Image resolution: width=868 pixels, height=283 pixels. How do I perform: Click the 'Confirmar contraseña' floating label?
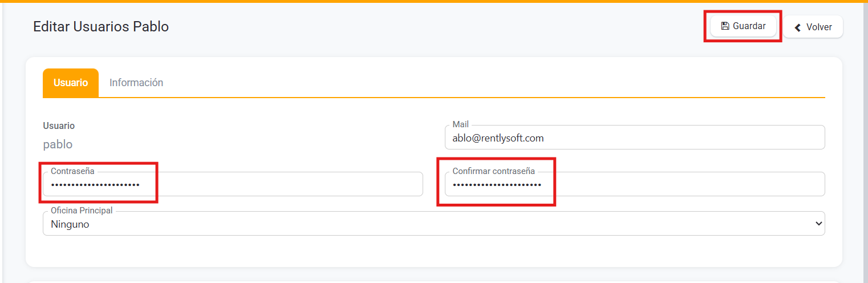point(493,171)
